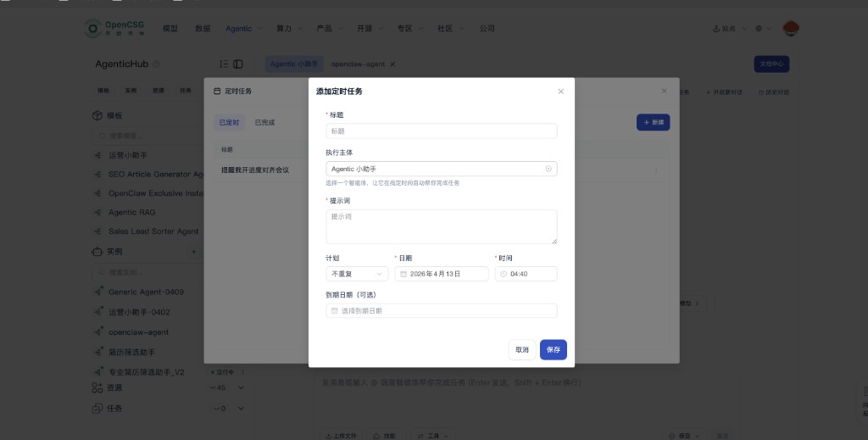Click the 模板 cube icon
The height and width of the screenshot is (440, 868).
[x=97, y=115]
